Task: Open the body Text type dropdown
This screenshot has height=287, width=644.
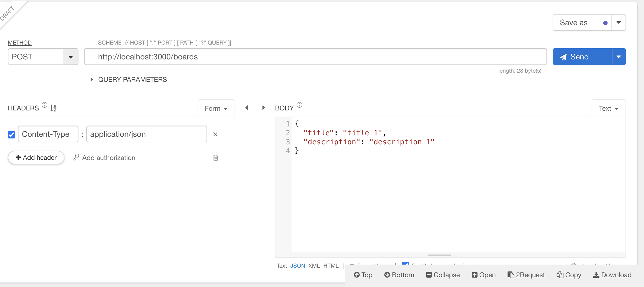Action: [608, 108]
